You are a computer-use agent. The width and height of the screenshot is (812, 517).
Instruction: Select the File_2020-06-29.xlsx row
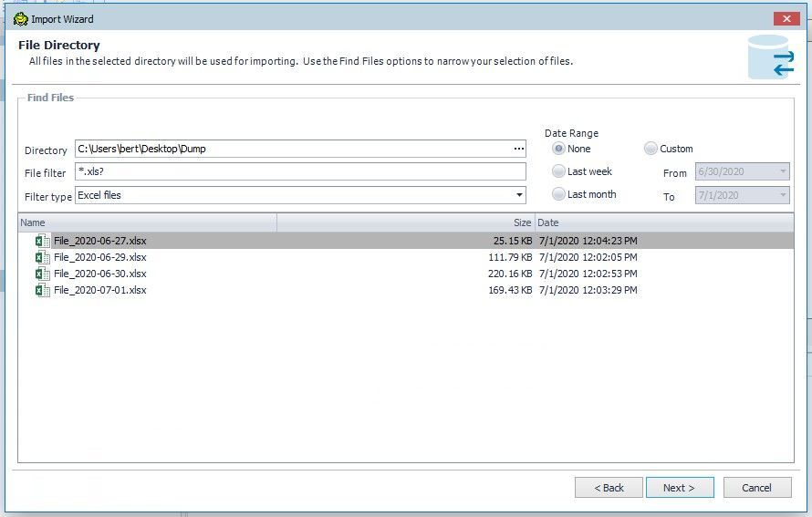click(x=406, y=257)
